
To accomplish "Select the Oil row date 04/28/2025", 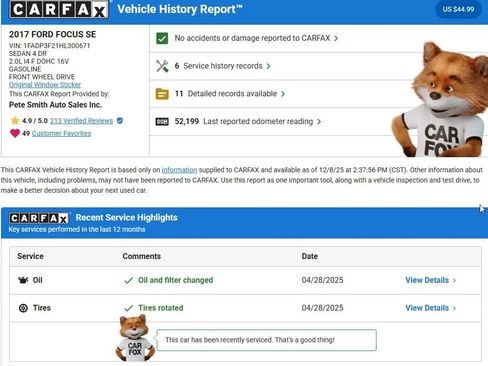I will [x=322, y=280].
